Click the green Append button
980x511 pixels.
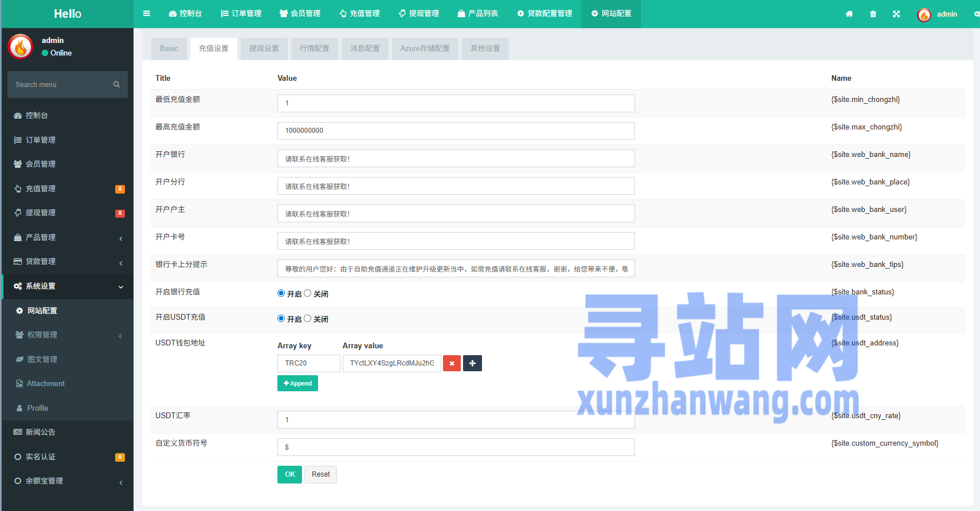click(297, 383)
